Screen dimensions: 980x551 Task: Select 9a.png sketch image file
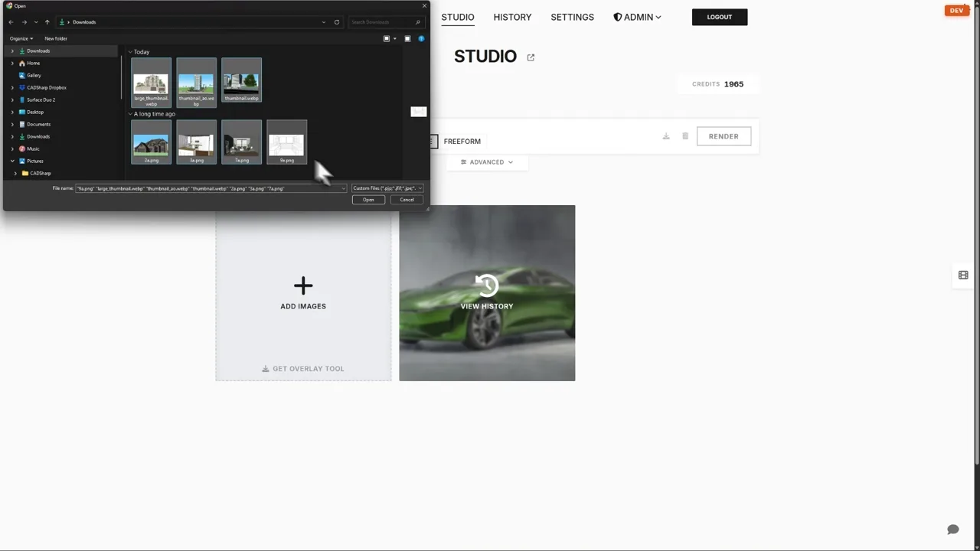pos(286,142)
